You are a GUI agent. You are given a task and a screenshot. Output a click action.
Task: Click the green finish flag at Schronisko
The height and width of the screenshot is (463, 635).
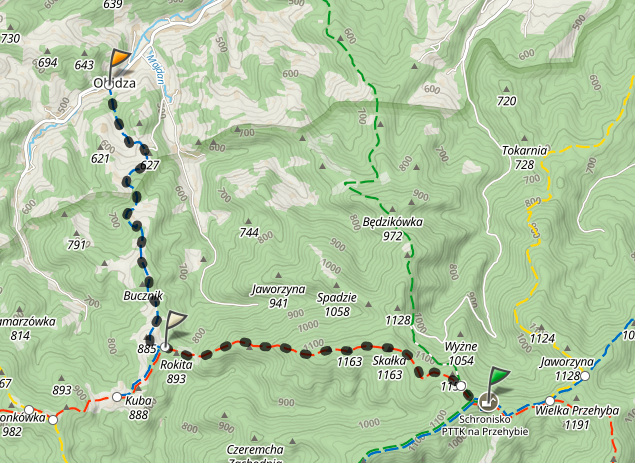498,380
